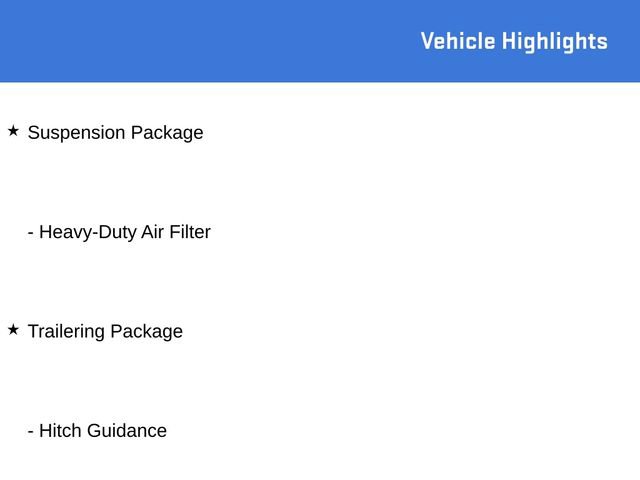This screenshot has height=480, width=640.
Task: Click the star bullet next to Trailering Package
Action: pyautogui.click(x=13, y=329)
